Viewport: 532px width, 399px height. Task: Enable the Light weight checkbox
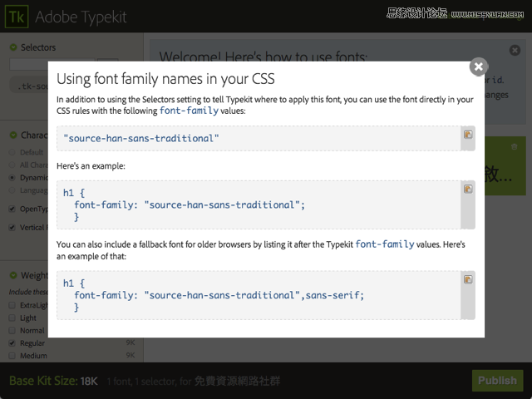12,318
